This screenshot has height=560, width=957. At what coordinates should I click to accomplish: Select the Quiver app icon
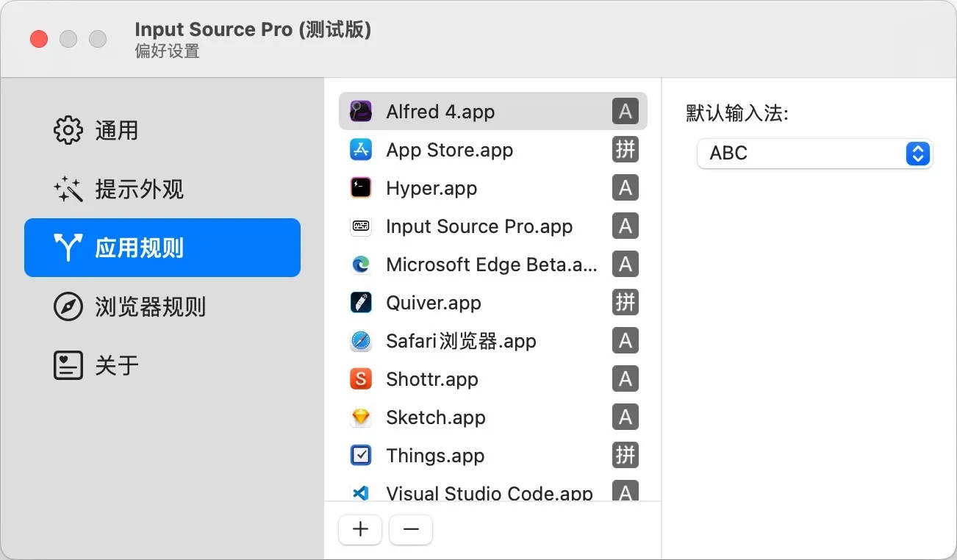(x=360, y=303)
